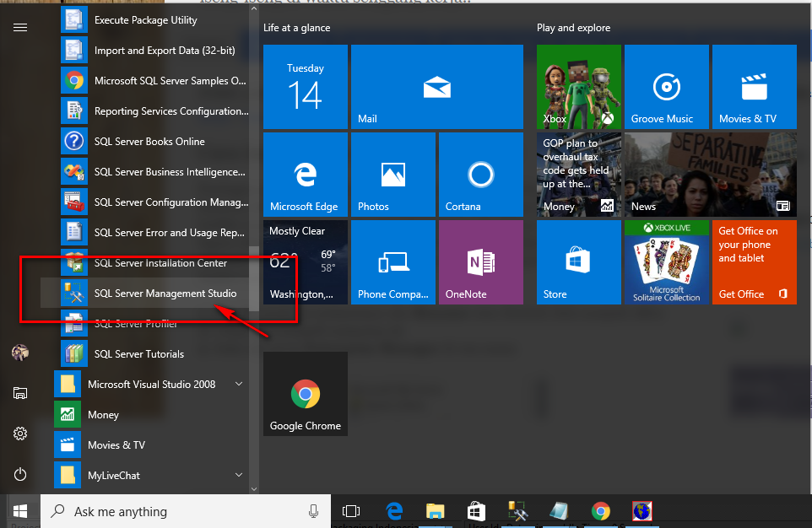Screen dimensions: 812x528
Task: Open the Mail tile
Action: coord(437,87)
